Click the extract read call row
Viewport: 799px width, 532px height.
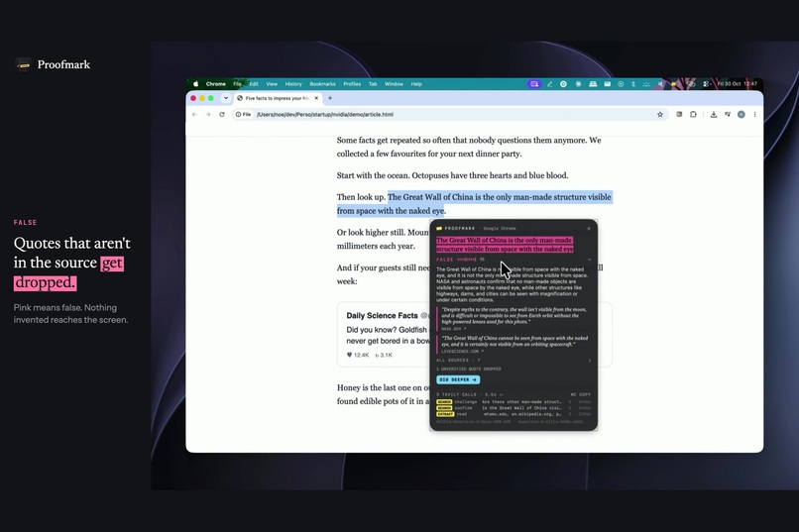[514, 414]
